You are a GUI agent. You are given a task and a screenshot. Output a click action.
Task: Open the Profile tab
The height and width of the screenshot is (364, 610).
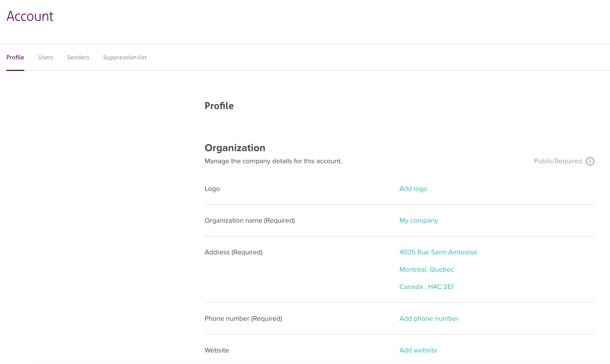point(15,57)
